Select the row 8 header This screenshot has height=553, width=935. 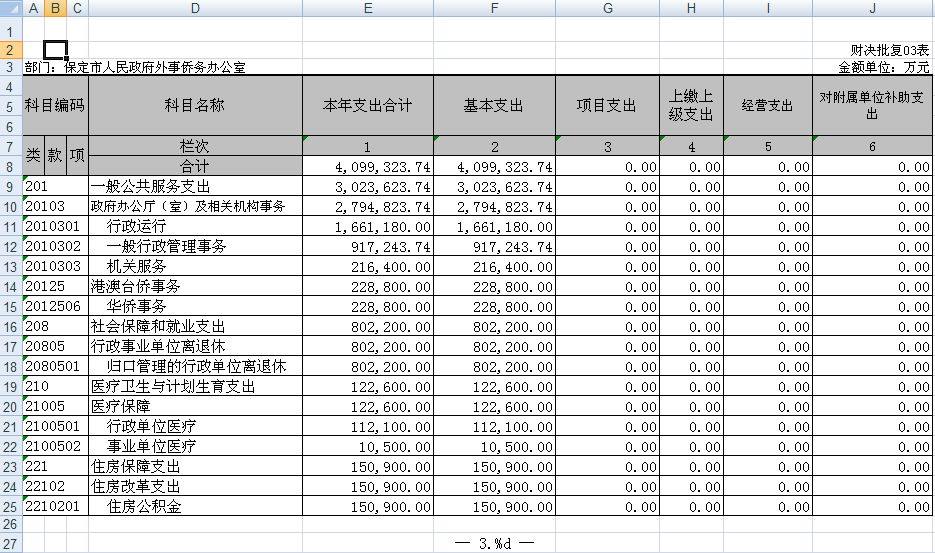click(x=10, y=167)
